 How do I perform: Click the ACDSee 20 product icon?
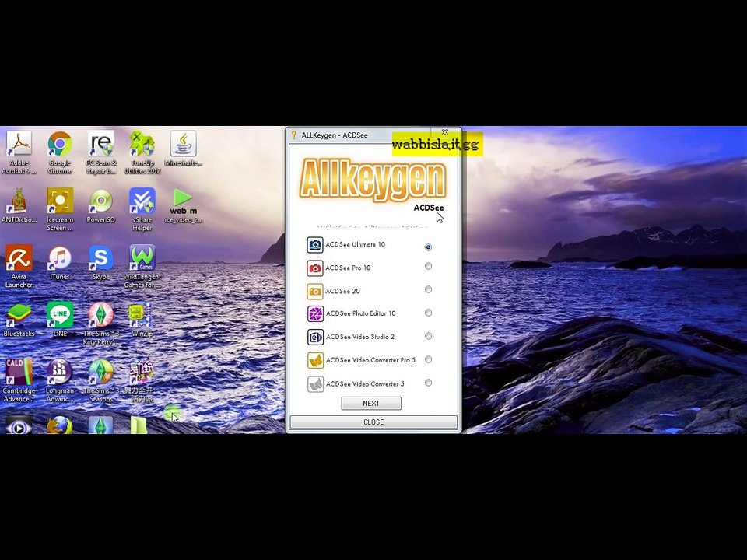pyautogui.click(x=315, y=291)
